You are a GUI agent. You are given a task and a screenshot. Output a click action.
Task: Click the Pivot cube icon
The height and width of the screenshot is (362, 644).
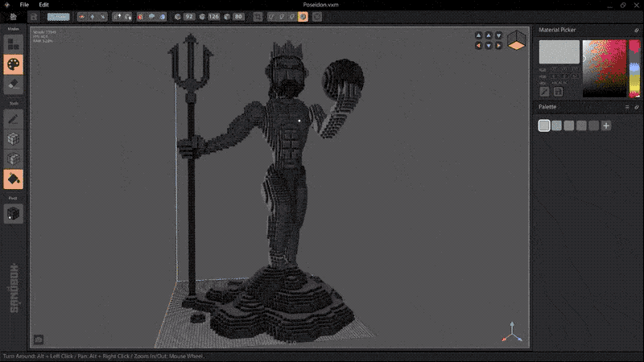pos(13,214)
